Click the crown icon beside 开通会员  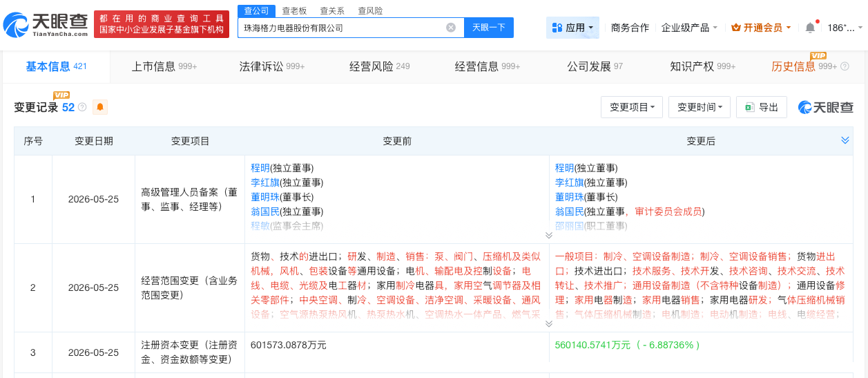coord(735,28)
